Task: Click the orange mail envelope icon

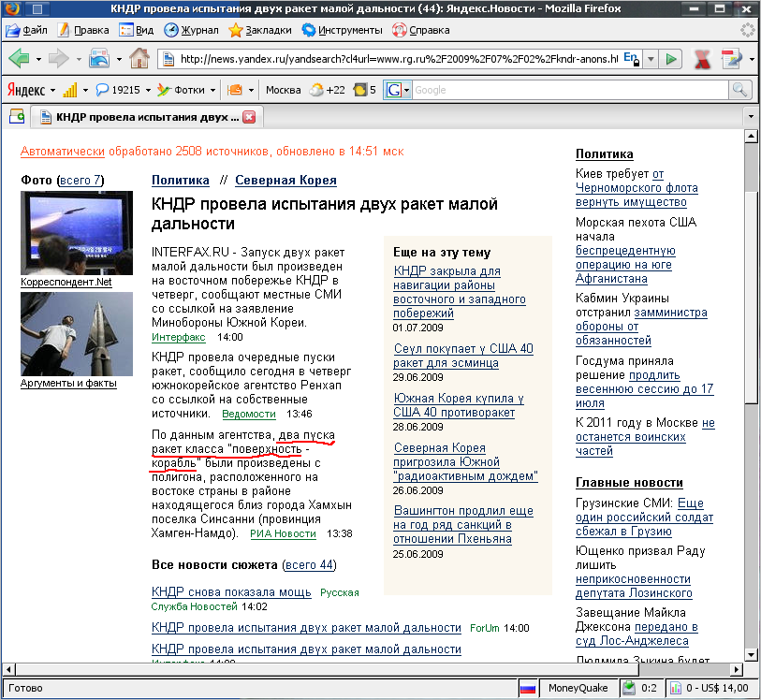Action: pos(235,90)
